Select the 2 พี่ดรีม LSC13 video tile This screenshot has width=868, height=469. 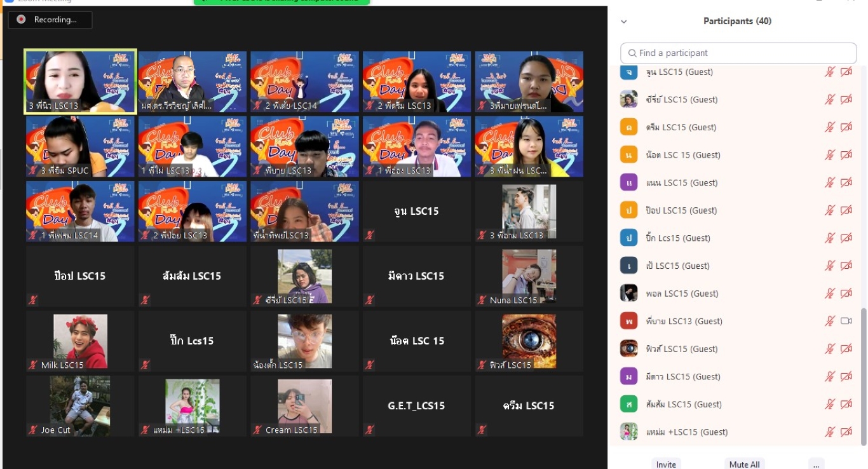[x=417, y=82]
